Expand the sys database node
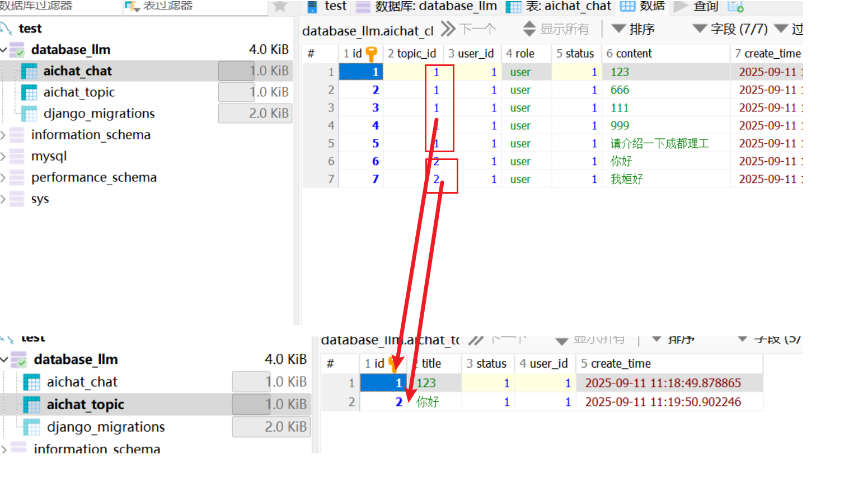This screenshot has height=492, width=868. [3, 199]
